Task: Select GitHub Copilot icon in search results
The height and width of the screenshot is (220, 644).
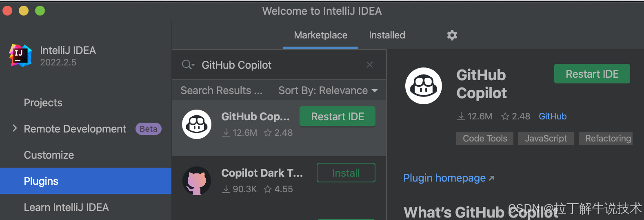Action: point(197,124)
